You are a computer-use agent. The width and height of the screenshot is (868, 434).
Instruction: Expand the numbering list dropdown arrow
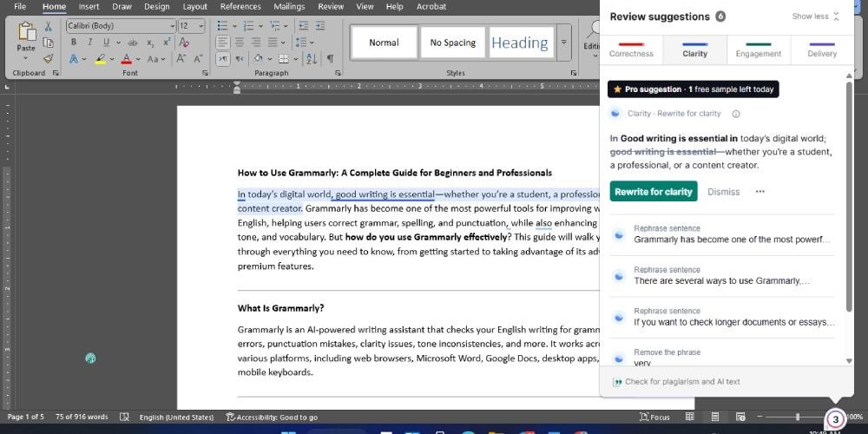(260, 26)
